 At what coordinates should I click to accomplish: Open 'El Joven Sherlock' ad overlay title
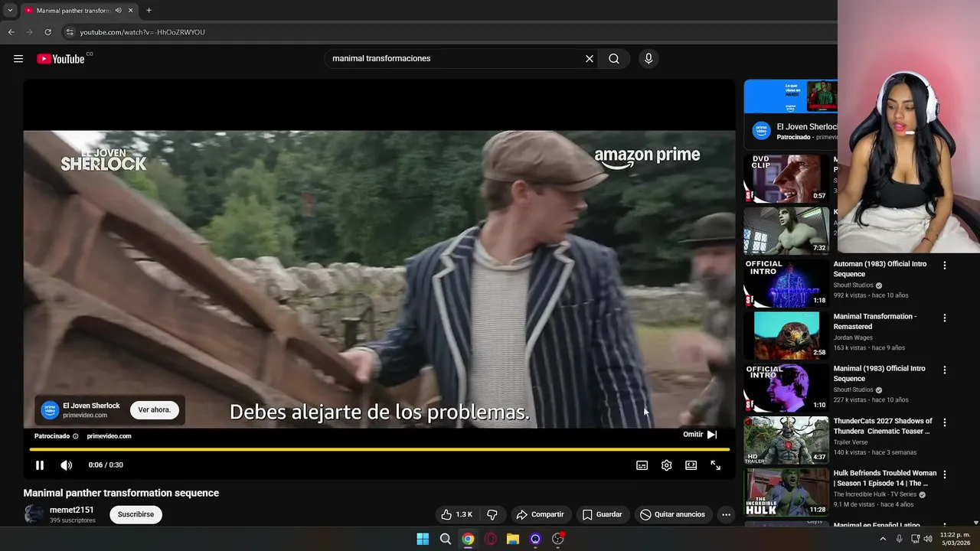coord(91,406)
